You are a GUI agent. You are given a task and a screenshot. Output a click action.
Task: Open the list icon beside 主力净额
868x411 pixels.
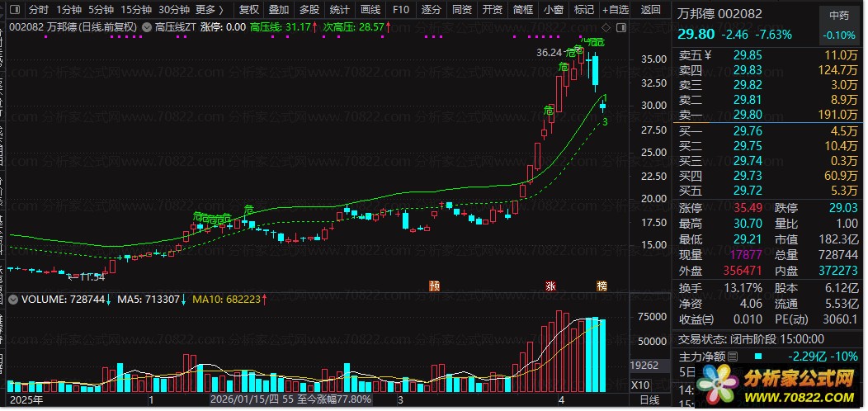[734, 357]
